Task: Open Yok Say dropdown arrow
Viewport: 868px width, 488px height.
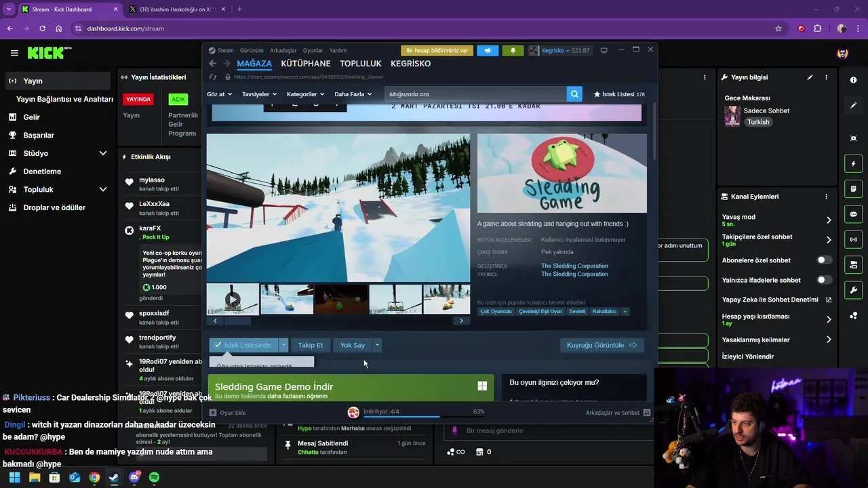Action: tap(377, 345)
